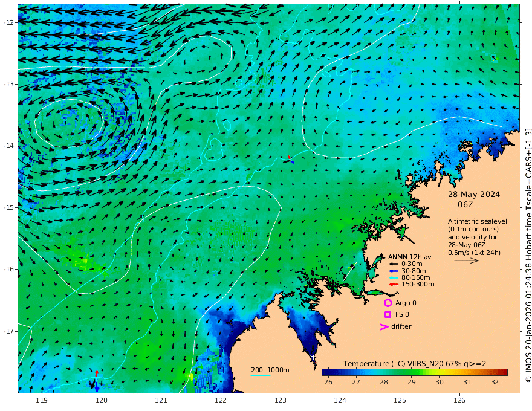
Task: Click the latitude axis label -12
Action: (x=9, y=22)
